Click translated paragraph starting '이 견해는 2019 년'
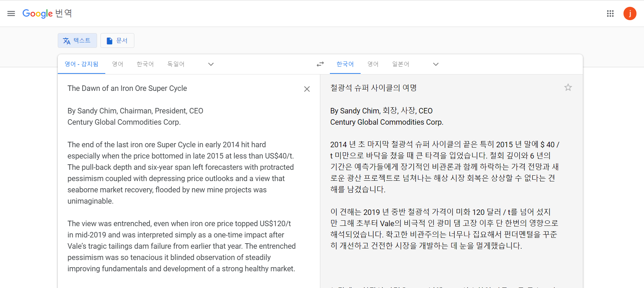This screenshot has height=288, width=644. [x=444, y=229]
